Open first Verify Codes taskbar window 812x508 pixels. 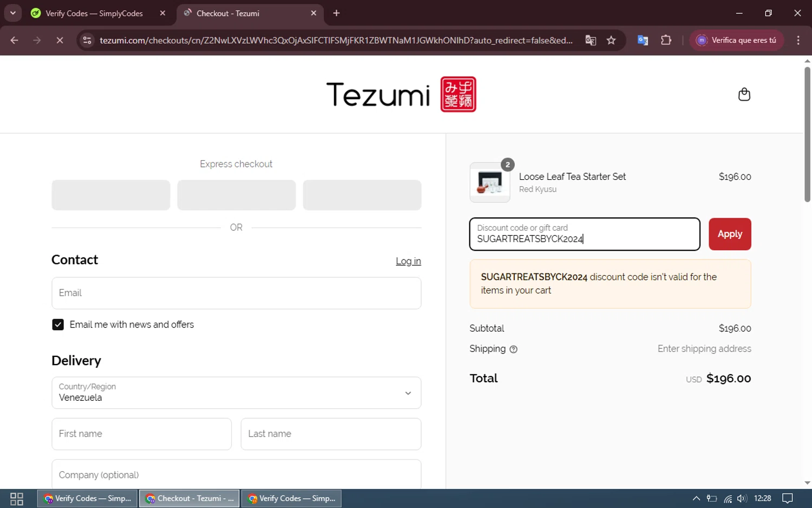pyautogui.click(x=87, y=498)
